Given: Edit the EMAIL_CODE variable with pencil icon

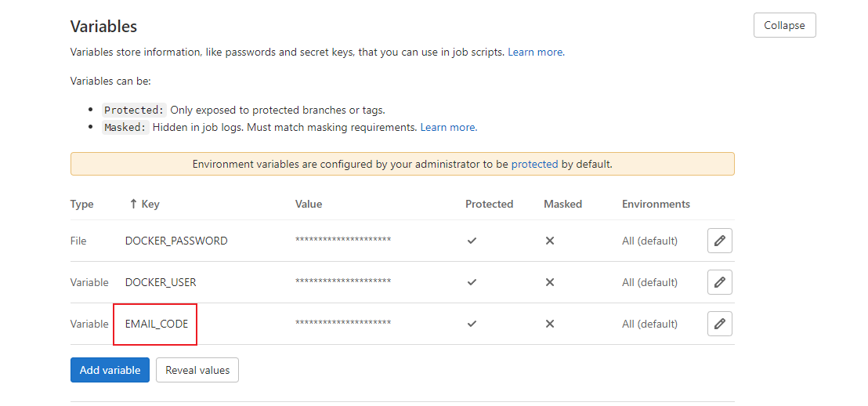Looking at the screenshot, I should 719,324.
